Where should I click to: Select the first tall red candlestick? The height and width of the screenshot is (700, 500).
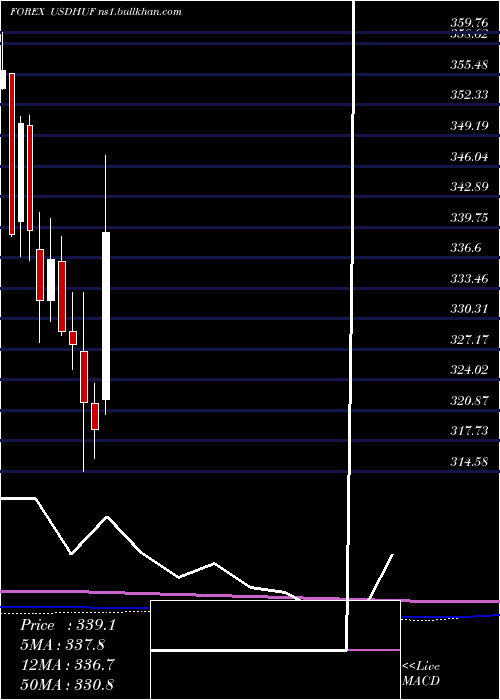point(12,154)
